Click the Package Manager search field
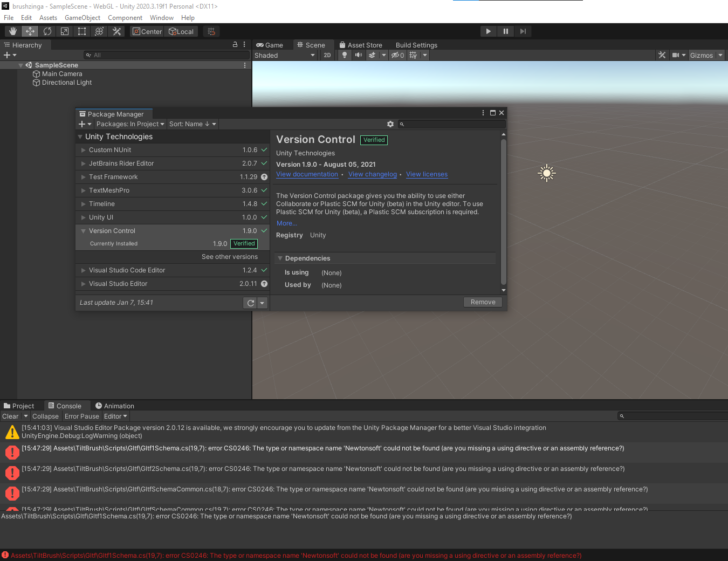728x561 pixels. click(453, 124)
